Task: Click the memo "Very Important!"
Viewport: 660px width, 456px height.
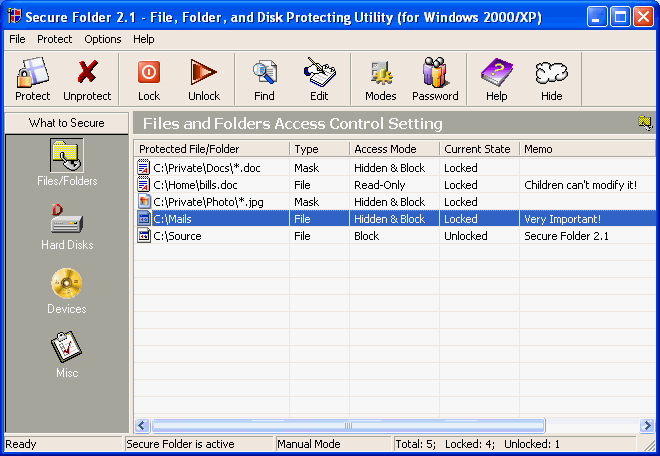Action: (562, 219)
